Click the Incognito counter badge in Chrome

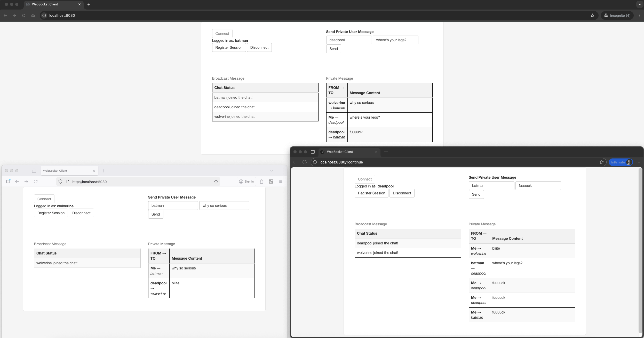click(x=617, y=15)
